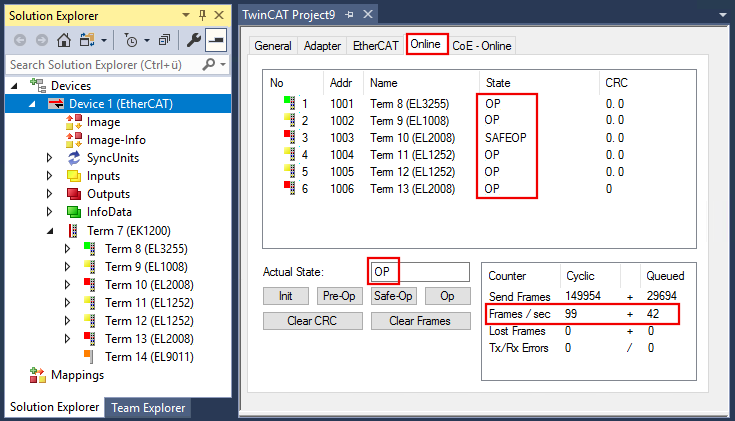The width and height of the screenshot is (735, 421).
Task: Click Term 10 (EL2008) tree terminal icon
Action: pyautogui.click(x=90, y=285)
